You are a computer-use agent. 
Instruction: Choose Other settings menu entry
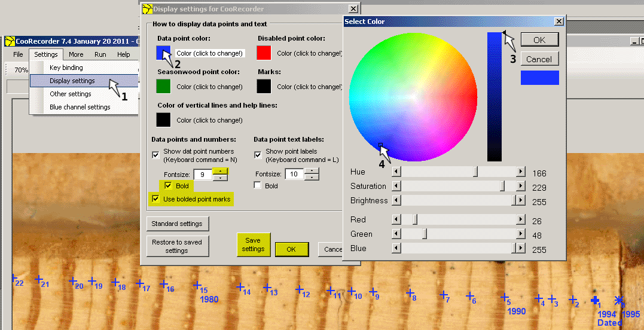pos(84,94)
